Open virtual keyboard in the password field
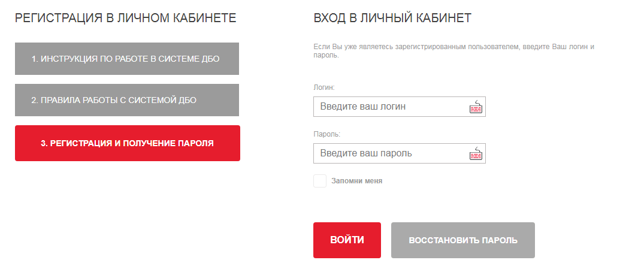 (476, 154)
